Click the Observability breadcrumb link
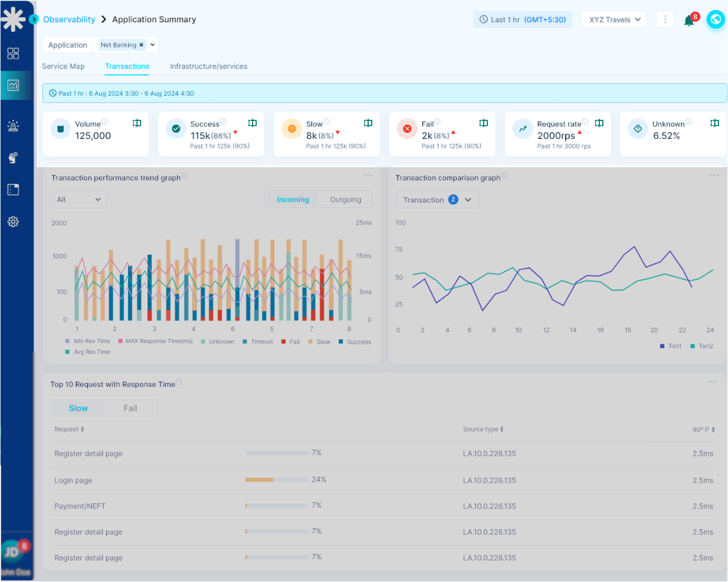Viewport: 728px width, 582px height. [69, 19]
